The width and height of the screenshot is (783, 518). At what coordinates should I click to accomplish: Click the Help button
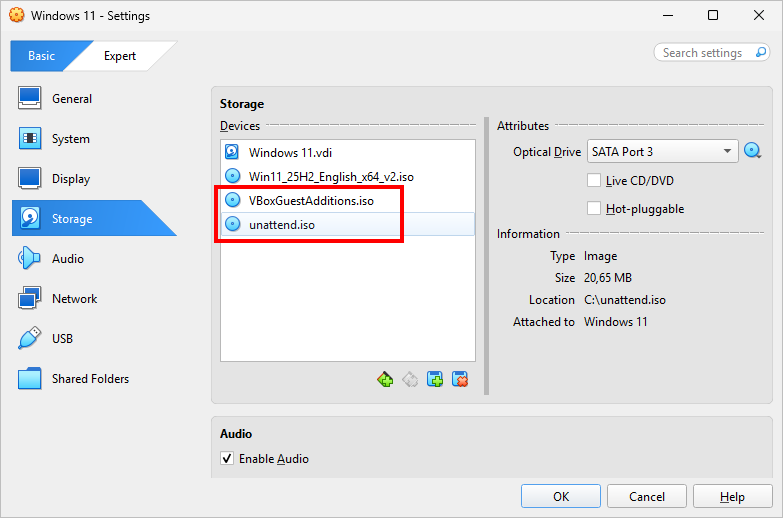[x=733, y=496]
